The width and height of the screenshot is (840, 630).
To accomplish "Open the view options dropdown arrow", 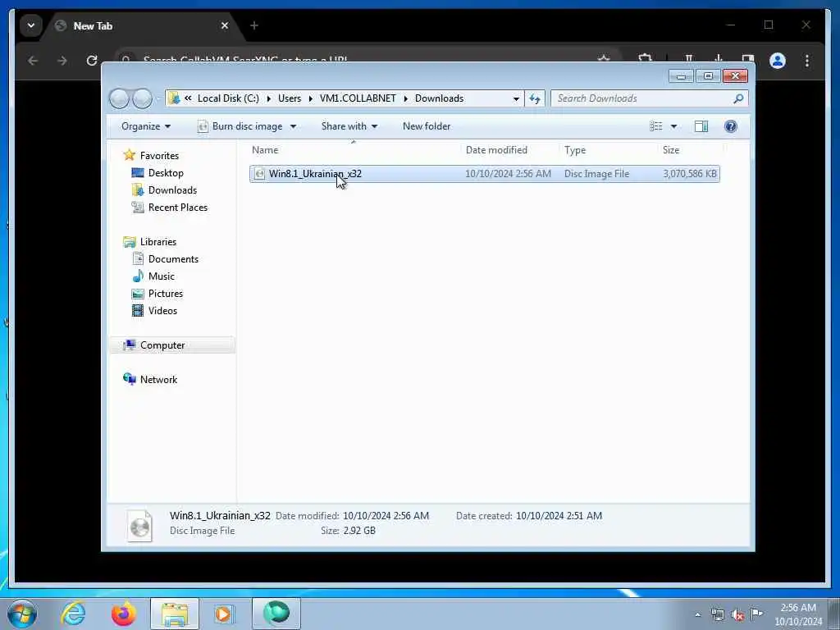I will click(674, 126).
